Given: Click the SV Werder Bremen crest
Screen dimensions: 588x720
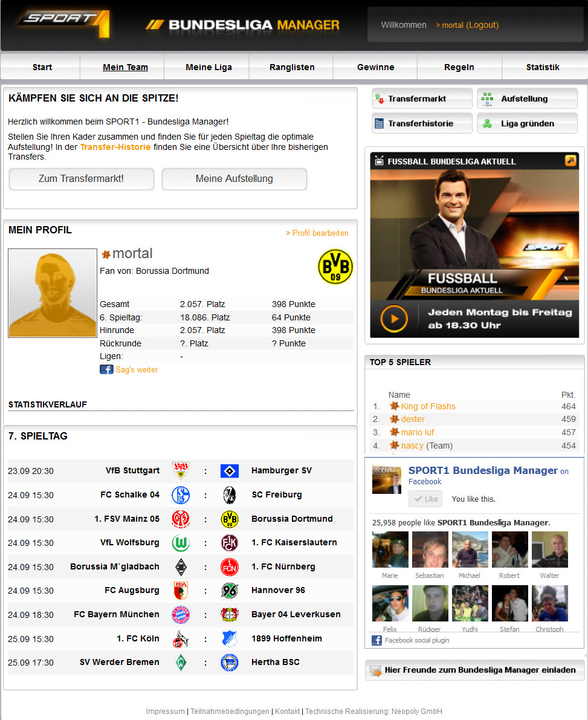Looking at the screenshot, I should coord(181,663).
